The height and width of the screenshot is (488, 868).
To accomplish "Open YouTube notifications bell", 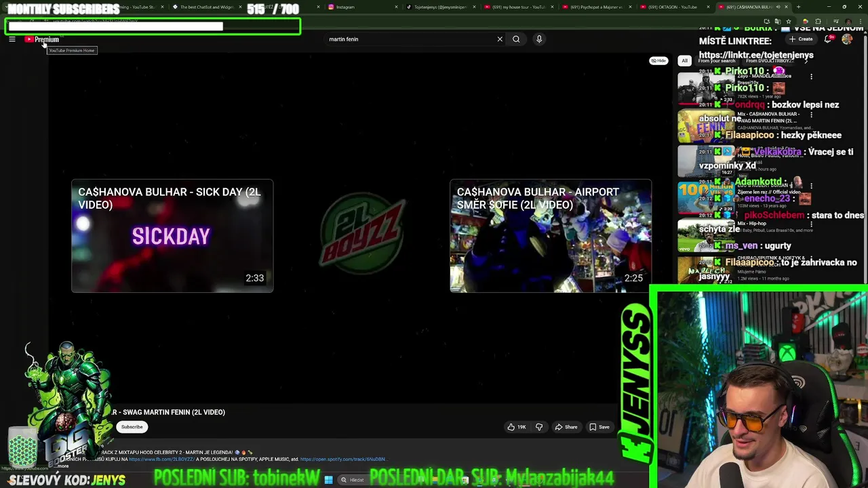I will point(829,39).
